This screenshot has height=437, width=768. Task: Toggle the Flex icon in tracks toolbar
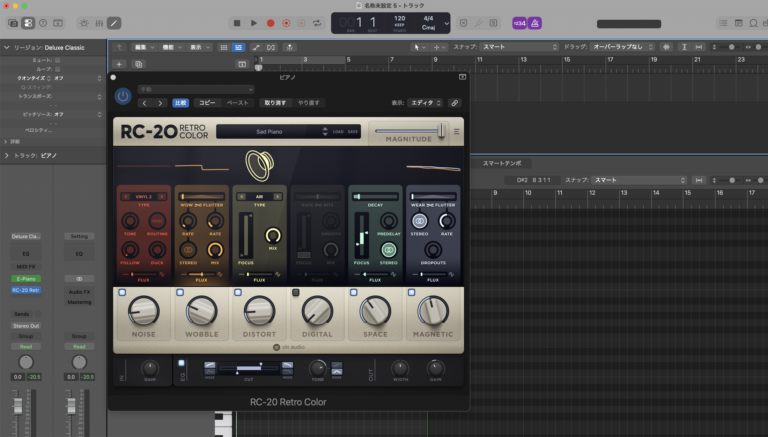point(271,48)
